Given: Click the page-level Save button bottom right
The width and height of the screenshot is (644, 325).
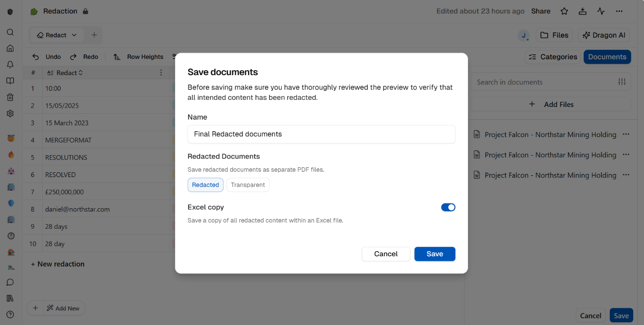Looking at the screenshot, I should tap(621, 316).
